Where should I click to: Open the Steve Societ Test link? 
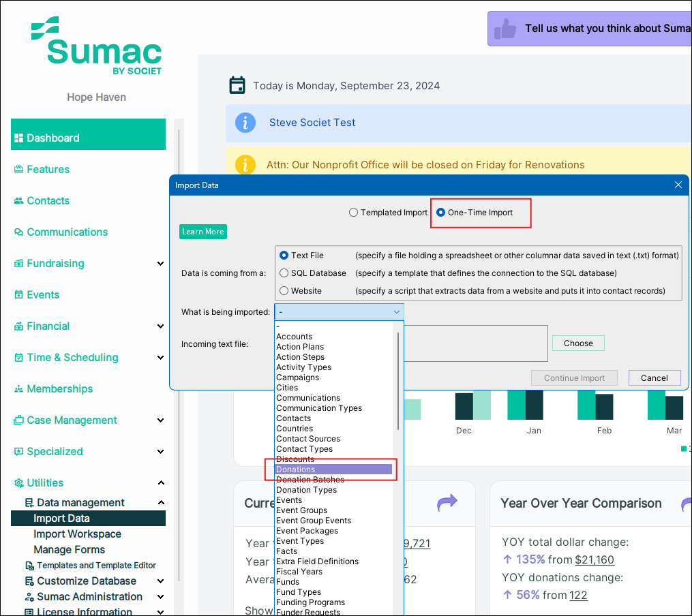coord(312,123)
